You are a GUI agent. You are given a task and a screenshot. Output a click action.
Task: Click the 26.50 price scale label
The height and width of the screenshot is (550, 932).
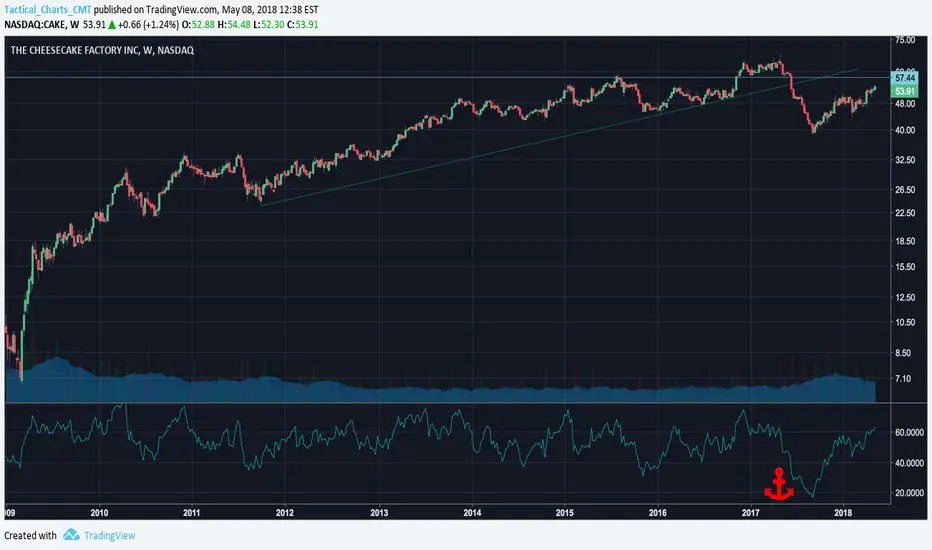tap(905, 190)
